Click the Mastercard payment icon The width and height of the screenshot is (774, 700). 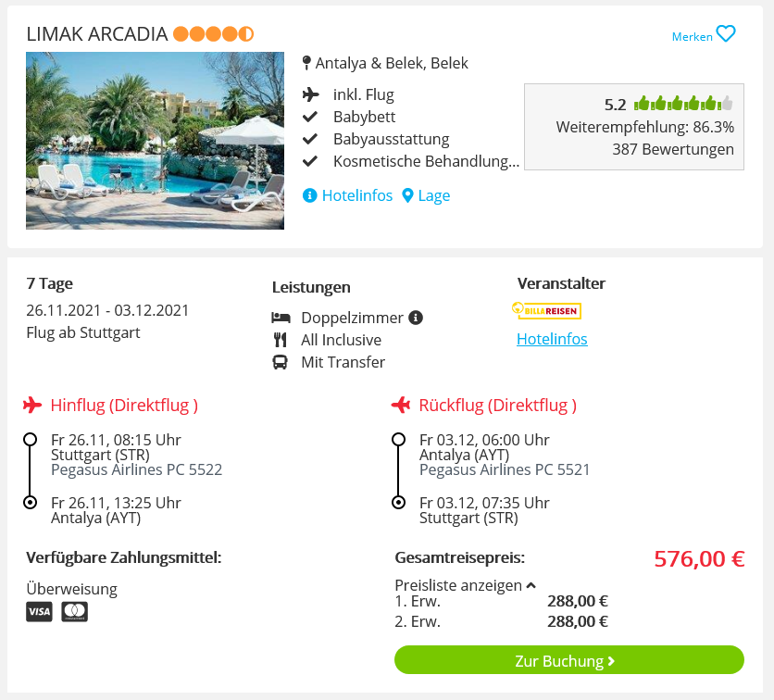(x=75, y=612)
